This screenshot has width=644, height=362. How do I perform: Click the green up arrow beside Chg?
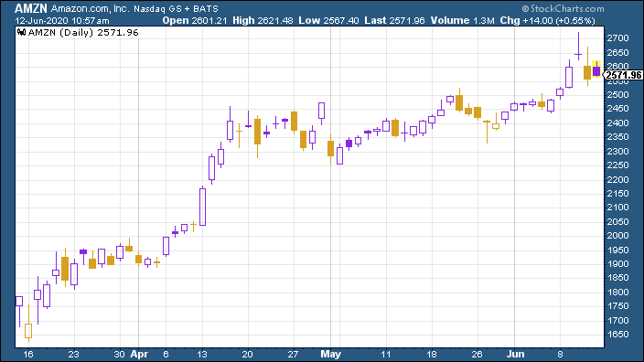600,21
